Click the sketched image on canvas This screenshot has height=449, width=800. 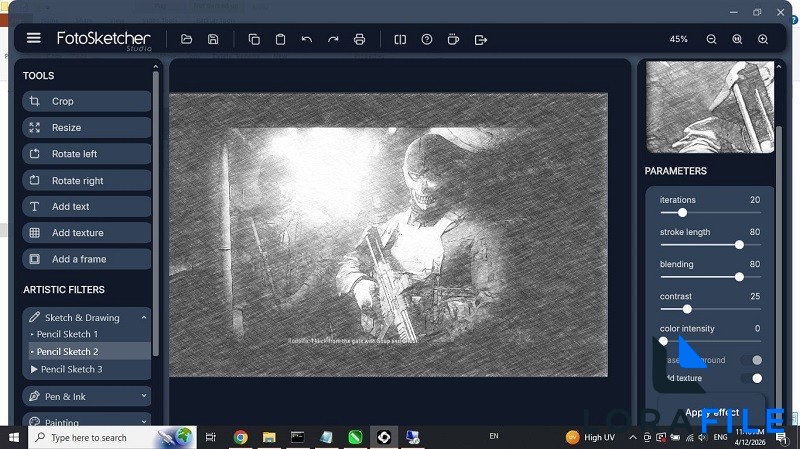(388, 235)
